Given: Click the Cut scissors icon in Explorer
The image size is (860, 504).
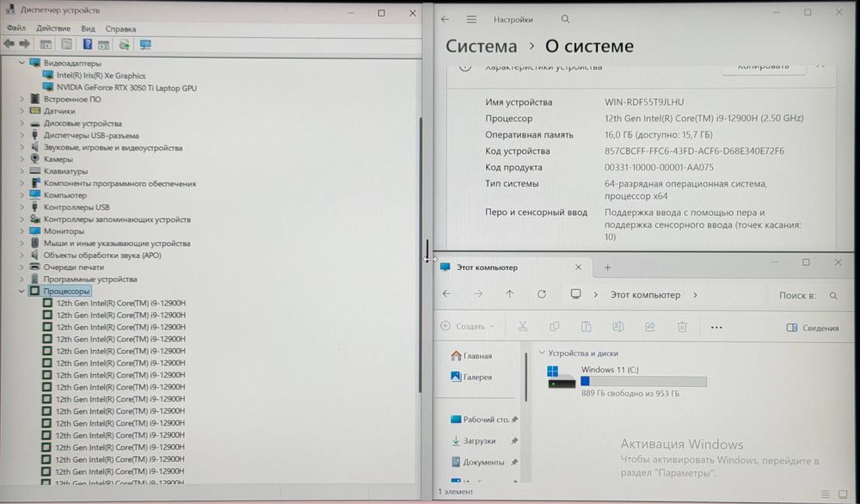Looking at the screenshot, I should pyautogui.click(x=523, y=327).
